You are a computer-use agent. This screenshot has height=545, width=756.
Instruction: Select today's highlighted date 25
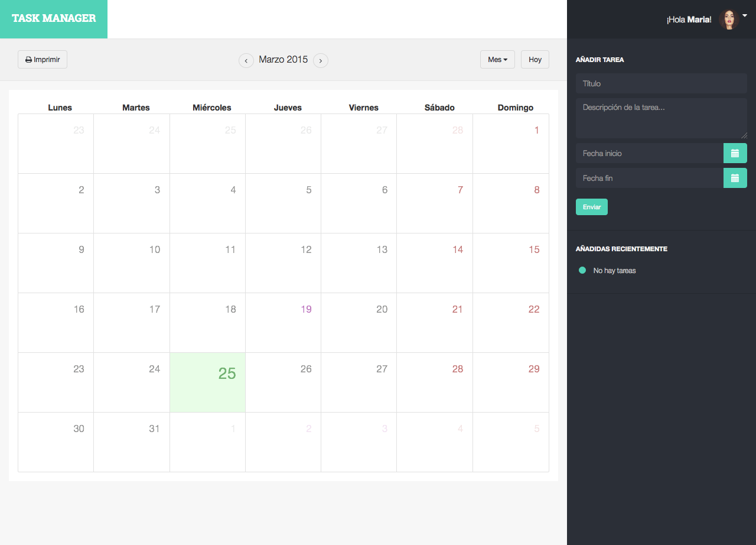[208, 382]
